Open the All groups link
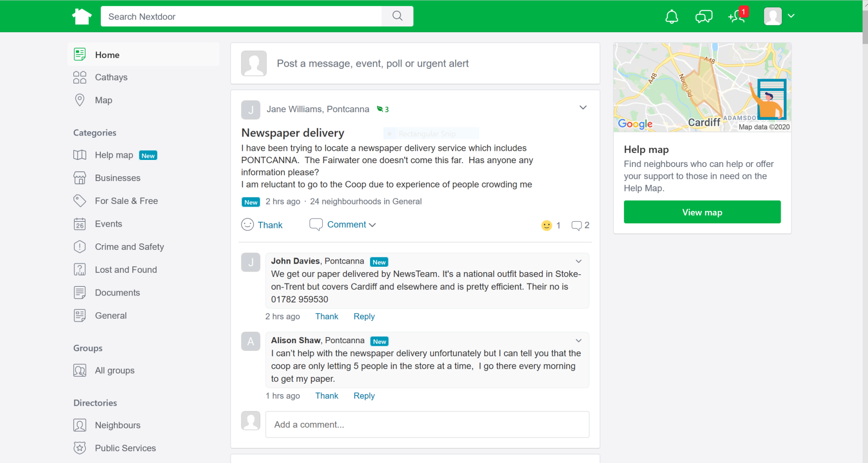The width and height of the screenshot is (868, 463). tap(114, 370)
